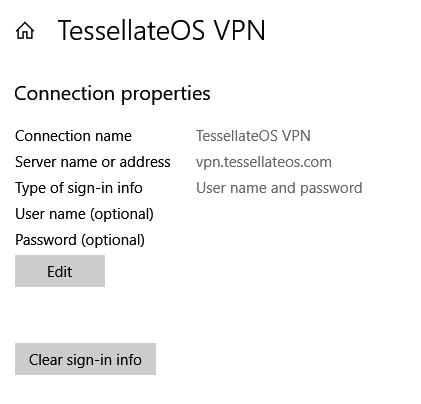The width and height of the screenshot is (421, 404).
Task: Click the Connection properties heading
Action: click(x=112, y=94)
